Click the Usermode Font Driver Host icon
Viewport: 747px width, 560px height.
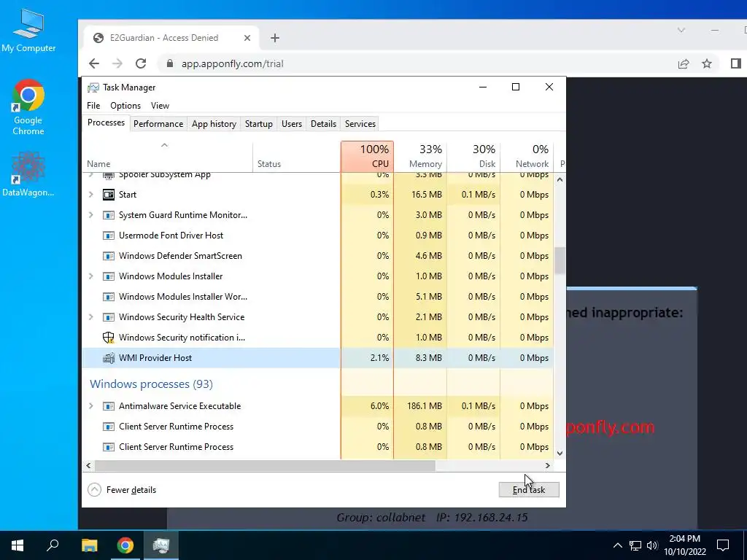click(109, 236)
